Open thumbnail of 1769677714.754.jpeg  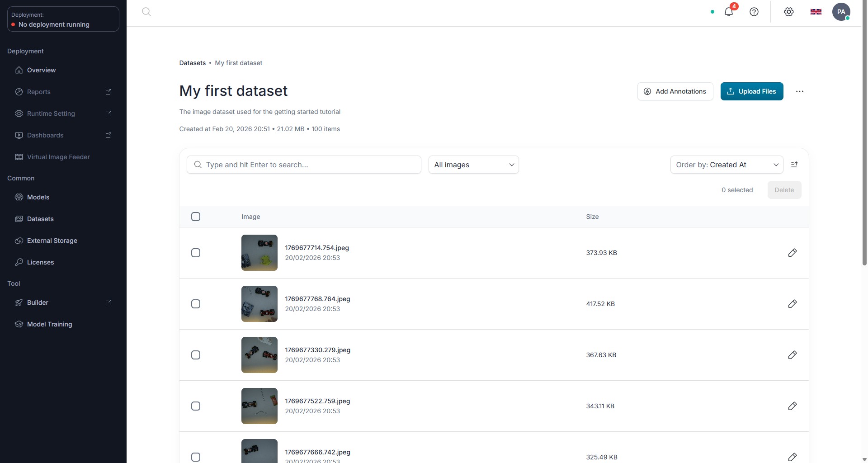(x=259, y=253)
